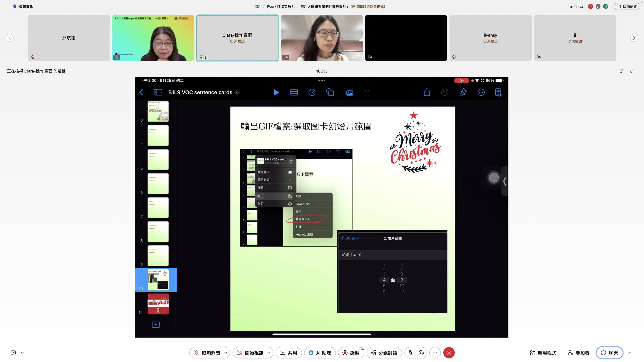Click the Keynote play slideshow icon
644x362 pixels.
tap(276, 92)
